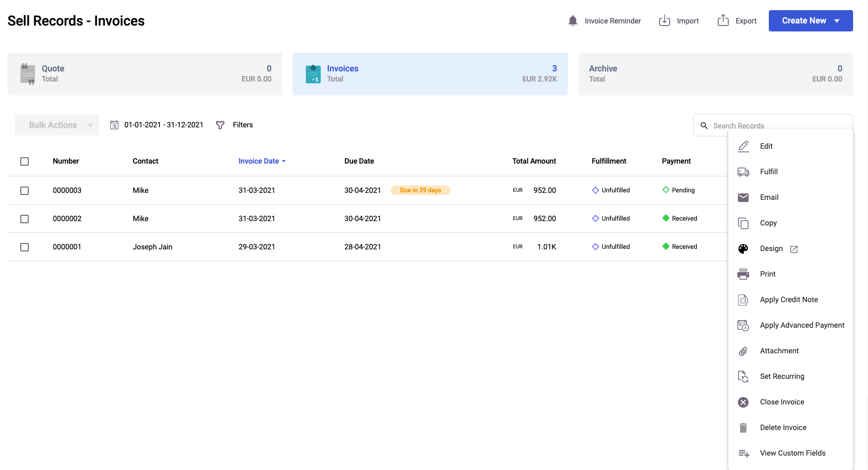
Task: Click the Export label
Action: 746,21
